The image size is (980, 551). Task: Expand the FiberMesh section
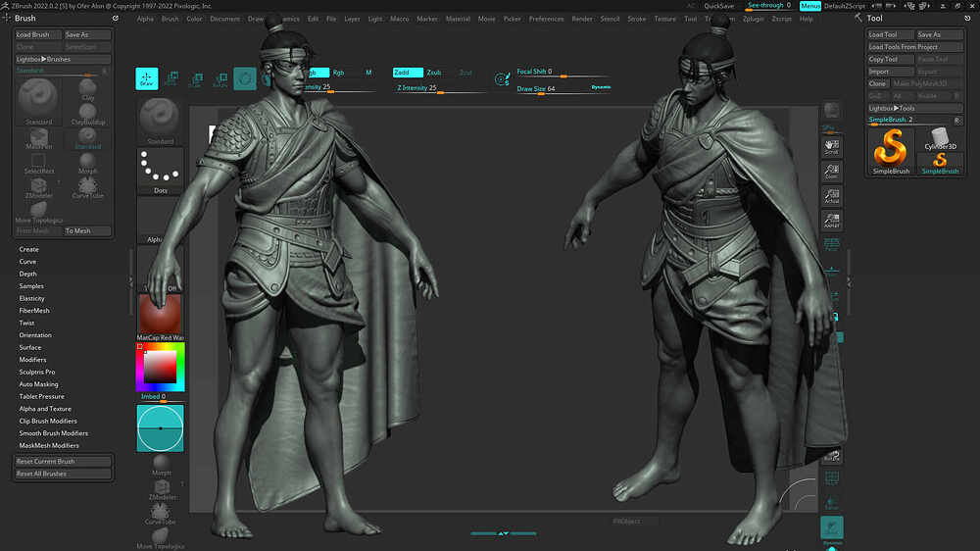pos(34,310)
